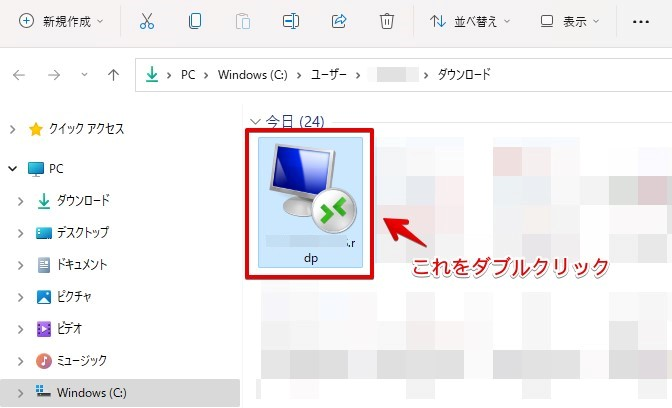Click ユーザー in the address breadcrumb
672x408 pixels.
(x=329, y=75)
